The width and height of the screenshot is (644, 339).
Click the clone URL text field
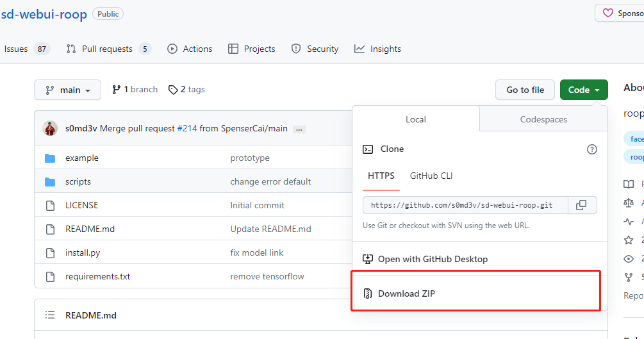pos(465,205)
